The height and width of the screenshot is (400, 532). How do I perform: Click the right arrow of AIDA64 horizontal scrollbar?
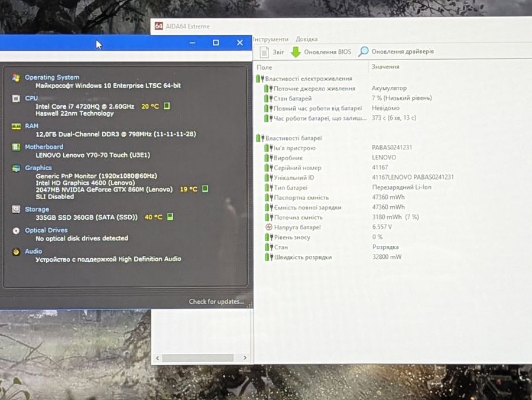click(245, 357)
